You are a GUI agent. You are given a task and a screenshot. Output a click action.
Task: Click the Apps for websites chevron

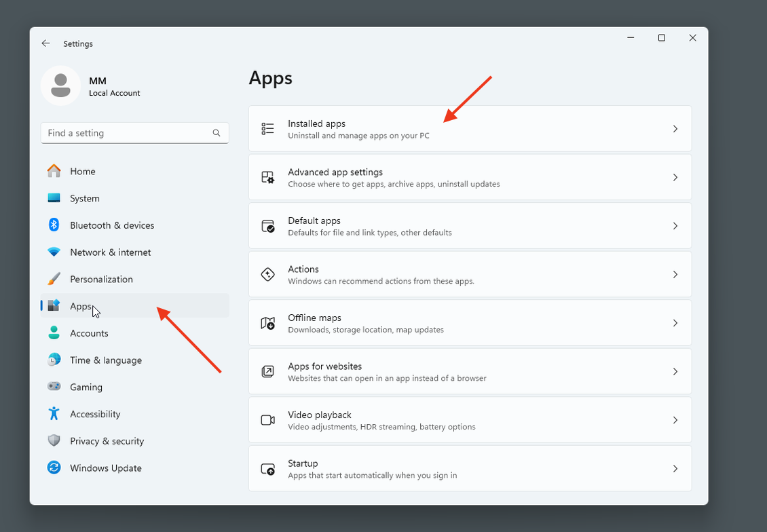pyautogui.click(x=675, y=372)
